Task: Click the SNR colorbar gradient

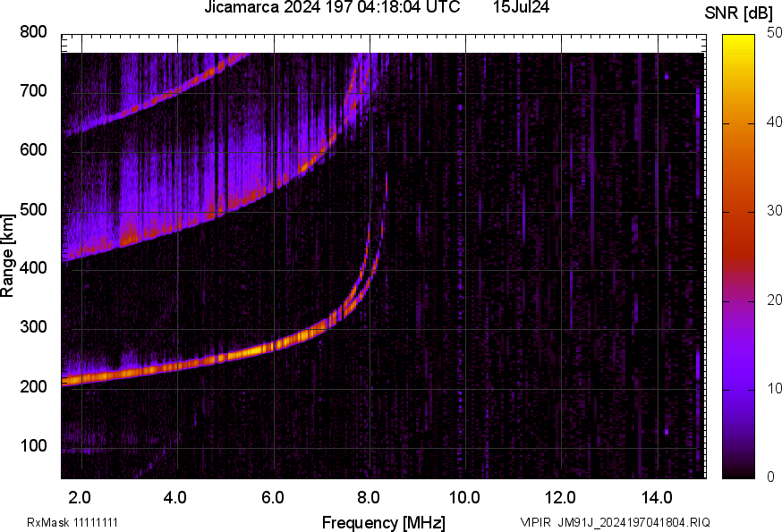Action: click(739, 257)
